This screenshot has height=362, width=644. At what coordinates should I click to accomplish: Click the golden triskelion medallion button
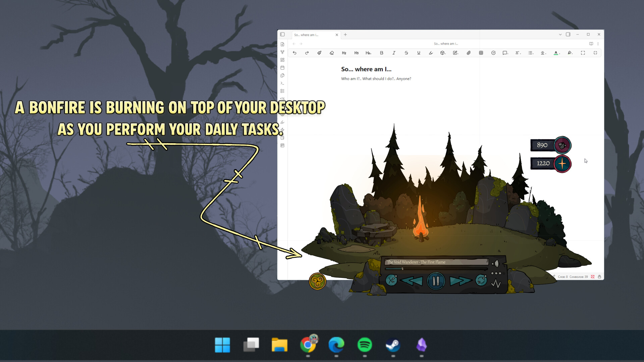pos(317,282)
